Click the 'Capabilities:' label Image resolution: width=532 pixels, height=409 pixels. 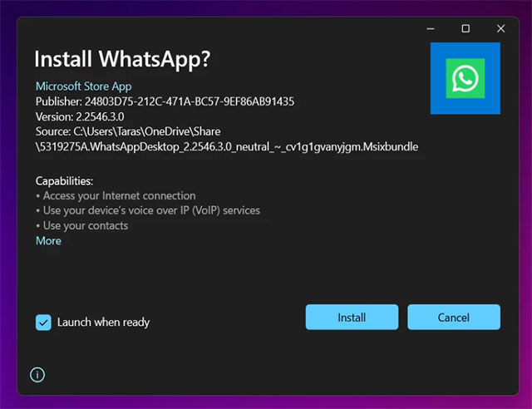pyautogui.click(x=64, y=181)
